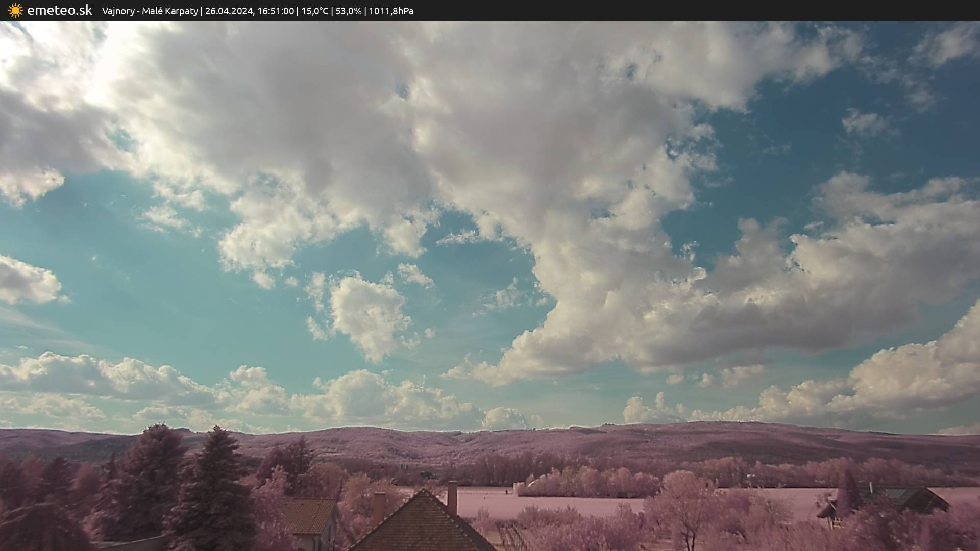The width and height of the screenshot is (980, 551).
Task: Click the 1011,8hPa pressure reading
Action: (x=390, y=11)
